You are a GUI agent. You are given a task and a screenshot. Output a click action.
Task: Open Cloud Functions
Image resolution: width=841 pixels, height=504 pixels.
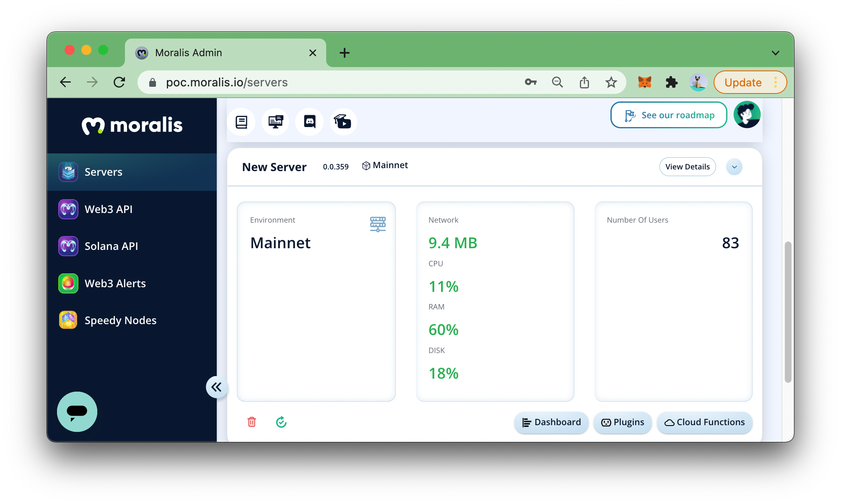[705, 422]
